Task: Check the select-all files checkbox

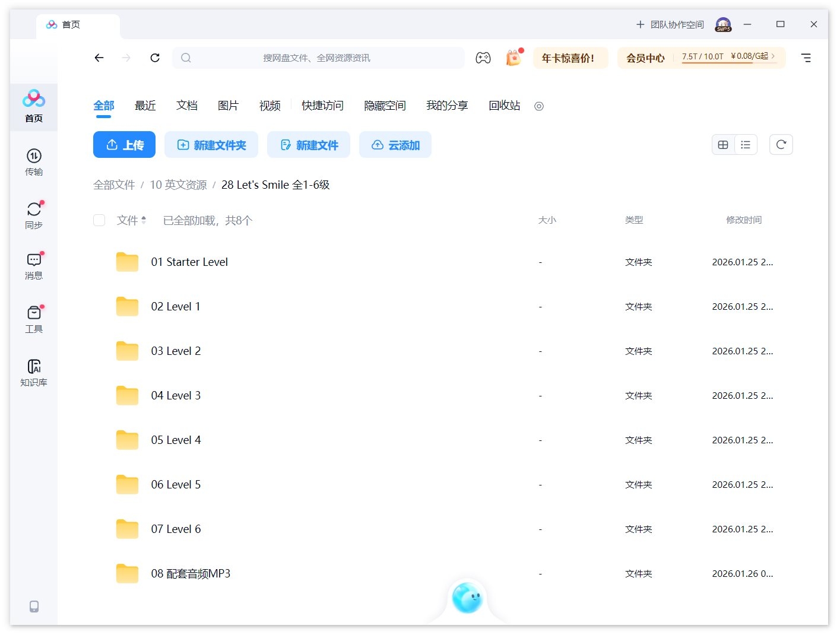Action: click(x=99, y=220)
